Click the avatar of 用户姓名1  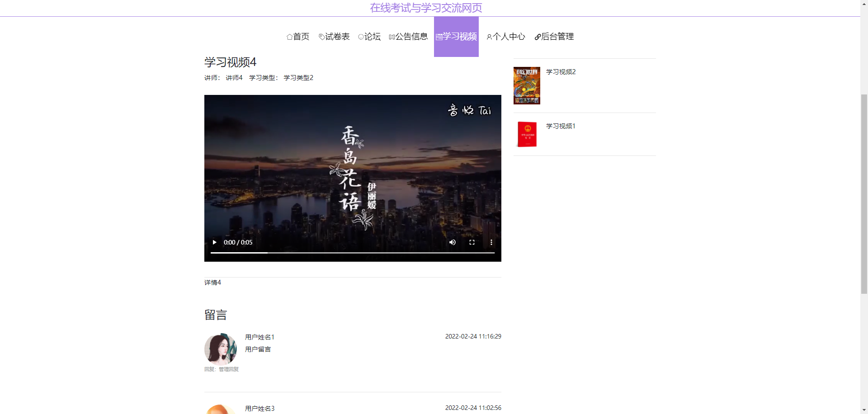tap(221, 349)
